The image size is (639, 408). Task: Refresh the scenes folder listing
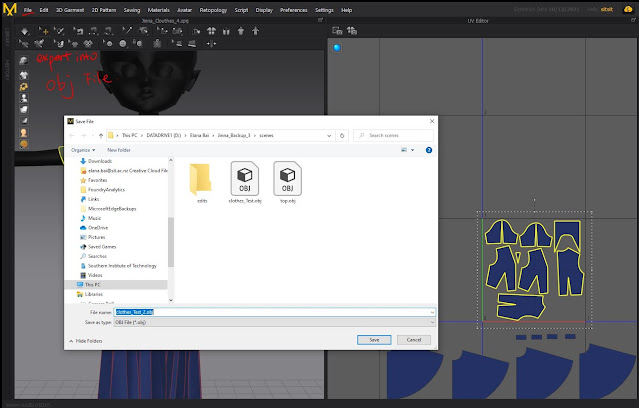[x=342, y=135]
